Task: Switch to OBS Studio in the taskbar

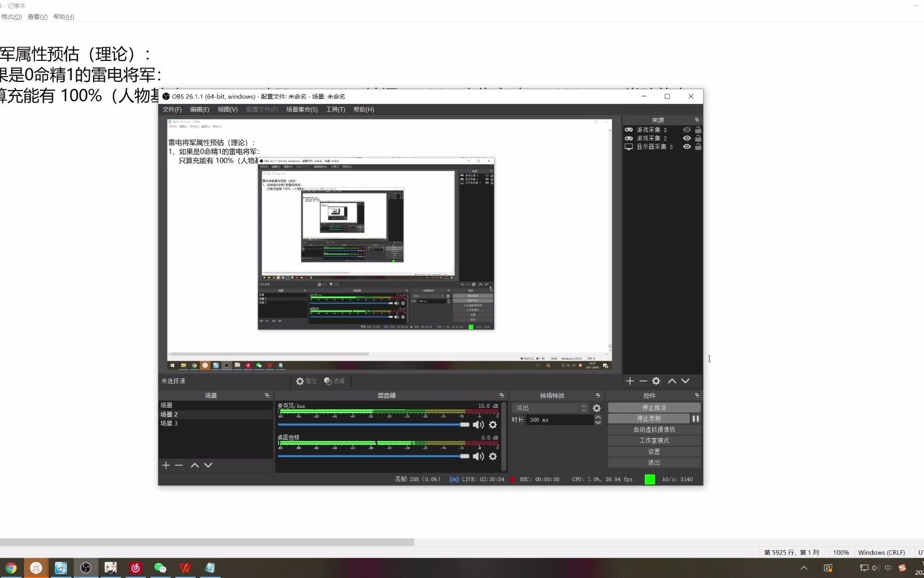Action: [x=86, y=568]
